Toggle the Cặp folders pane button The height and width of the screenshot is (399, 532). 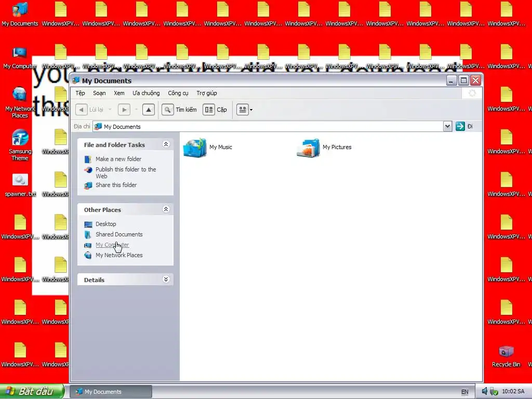(x=215, y=110)
